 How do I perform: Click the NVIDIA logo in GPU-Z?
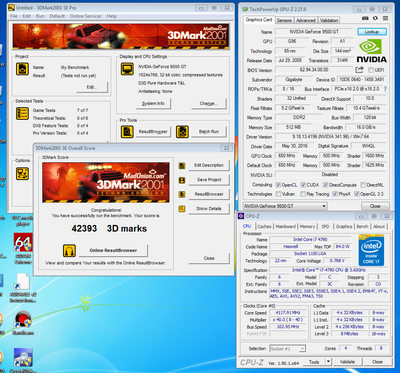[x=372, y=51]
